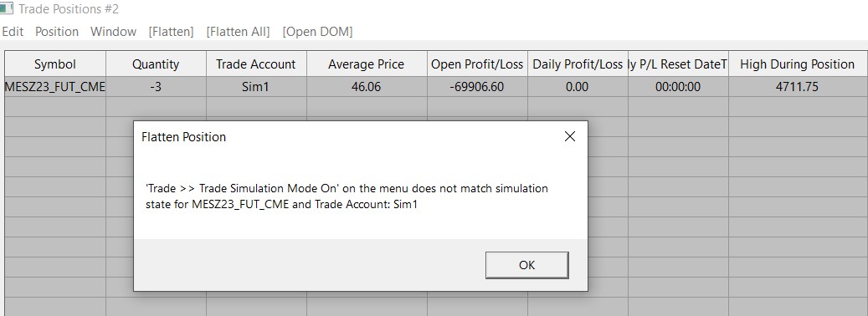Image resolution: width=868 pixels, height=316 pixels.
Task: Click the 4711.75 high during position cell
Action: 797,87
